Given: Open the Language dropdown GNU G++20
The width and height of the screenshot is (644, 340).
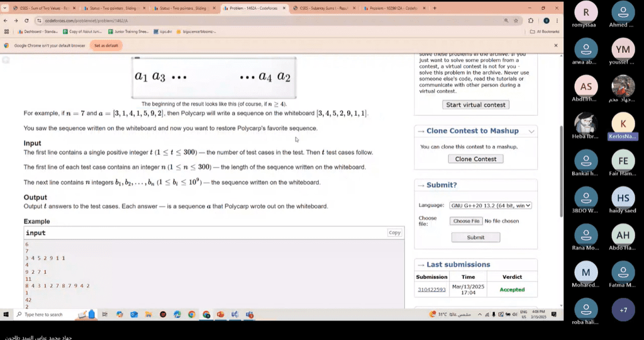Looking at the screenshot, I should coord(491,205).
